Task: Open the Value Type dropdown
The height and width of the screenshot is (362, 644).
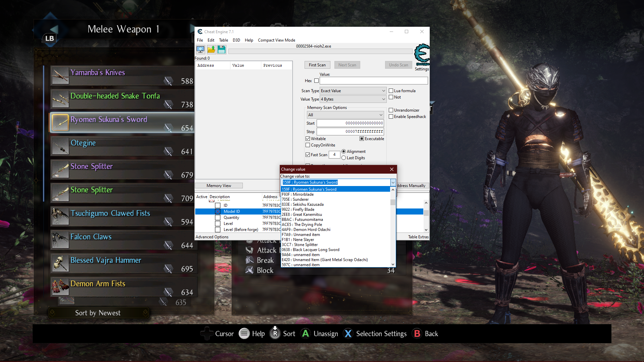Action: pyautogui.click(x=353, y=99)
